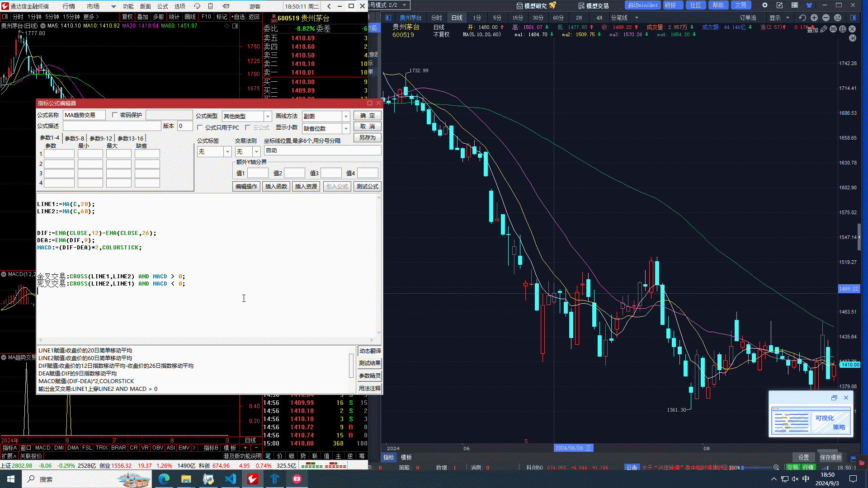868x488 pixels.
Task: Switch to 参数13-16 tab
Action: (130, 138)
